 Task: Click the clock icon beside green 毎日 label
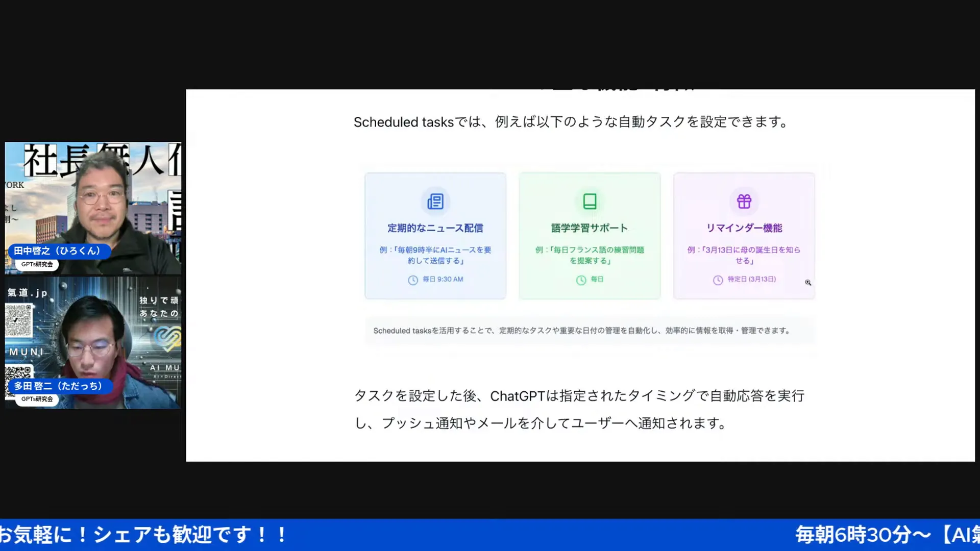(581, 280)
